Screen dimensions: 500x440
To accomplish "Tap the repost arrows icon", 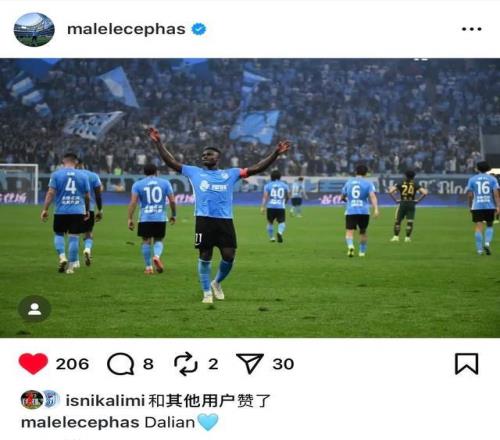I will coord(186,364).
